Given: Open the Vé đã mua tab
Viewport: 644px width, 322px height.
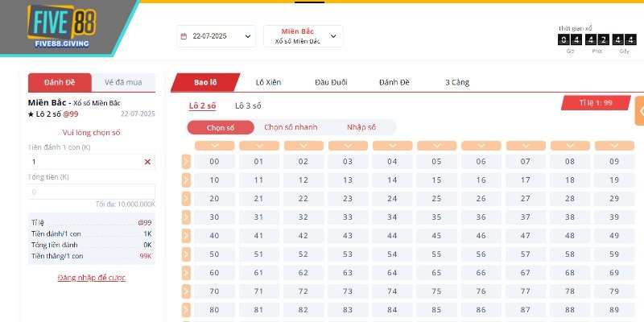Looking at the screenshot, I should pos(122,82).
